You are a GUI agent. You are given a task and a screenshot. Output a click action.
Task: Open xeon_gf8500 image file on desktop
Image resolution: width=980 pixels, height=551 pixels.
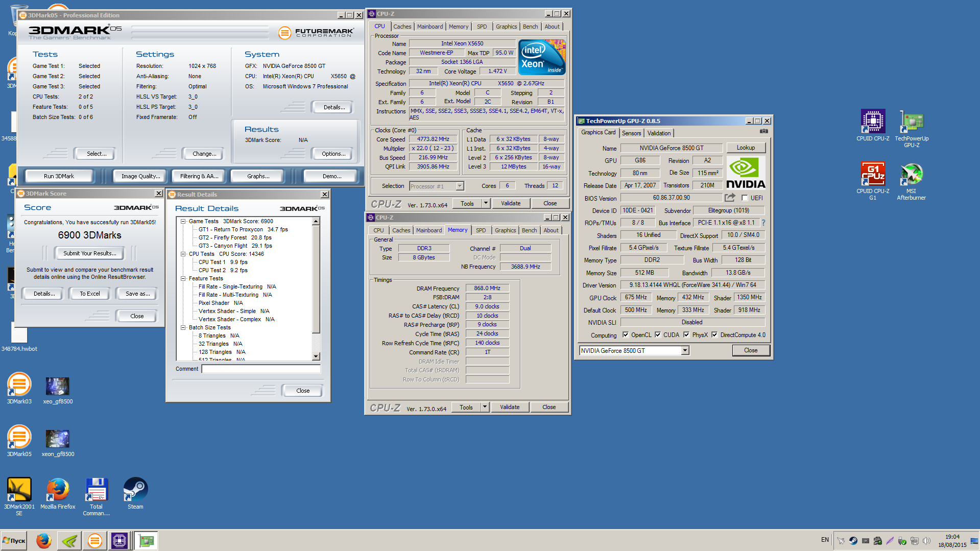click(x=58, y=443)
